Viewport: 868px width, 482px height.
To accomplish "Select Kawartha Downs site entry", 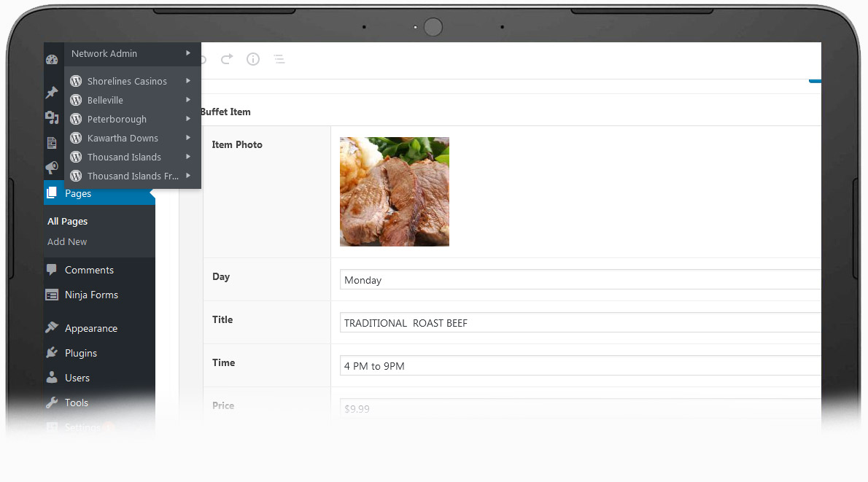I will (132, 138).
